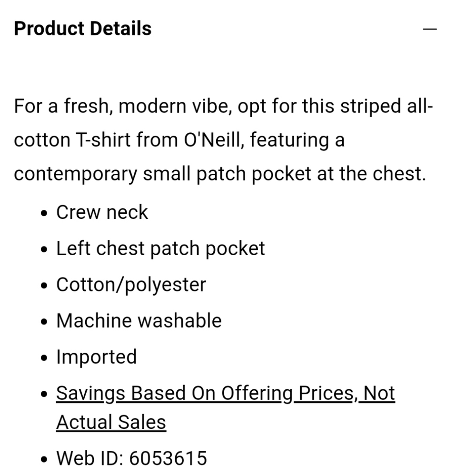Collapse Product Details using the minus icon
The height and width of the screenshot is (475, 476).
pos(429,29)
